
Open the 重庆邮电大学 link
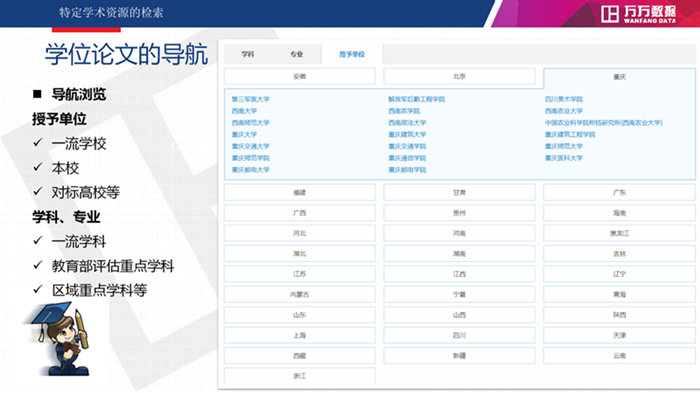tap(250, 170)
